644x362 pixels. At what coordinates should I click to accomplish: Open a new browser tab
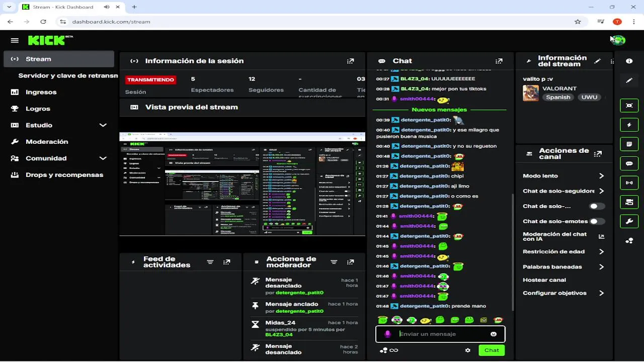pyautogui.click(x=134, y=7)
